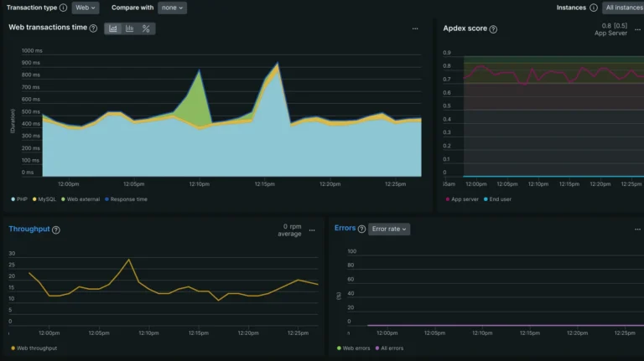
Task: Show help for Web transactions time
Action: coord(94,28)
